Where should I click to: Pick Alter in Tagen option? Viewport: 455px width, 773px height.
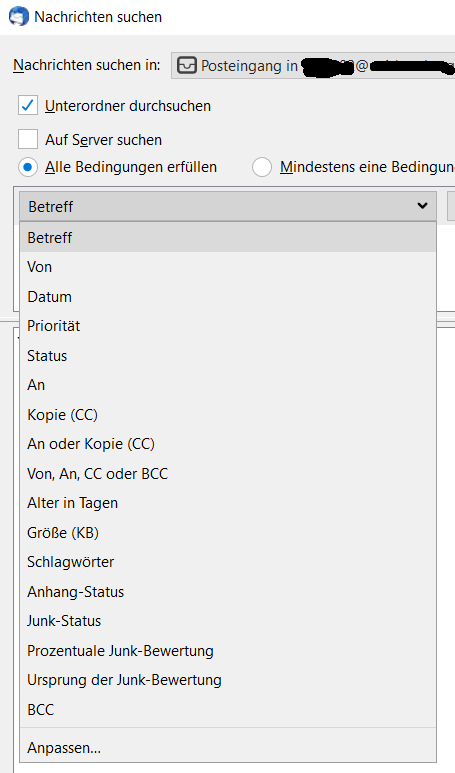point(228,503)
